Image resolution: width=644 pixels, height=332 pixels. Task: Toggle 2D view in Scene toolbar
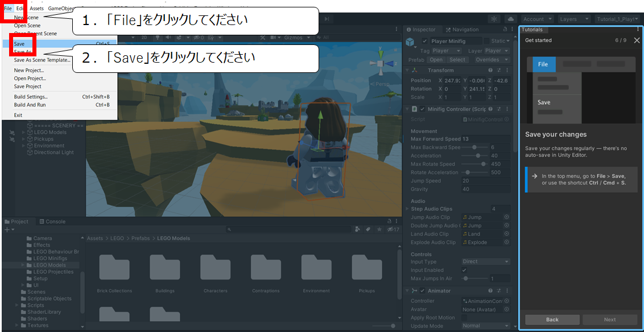tap(144, 38)
